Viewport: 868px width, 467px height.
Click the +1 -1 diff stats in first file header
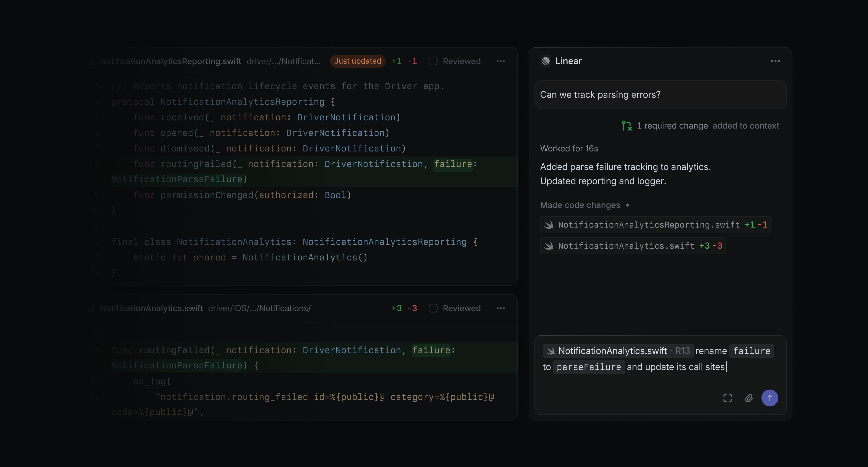[x=404, y=61]
